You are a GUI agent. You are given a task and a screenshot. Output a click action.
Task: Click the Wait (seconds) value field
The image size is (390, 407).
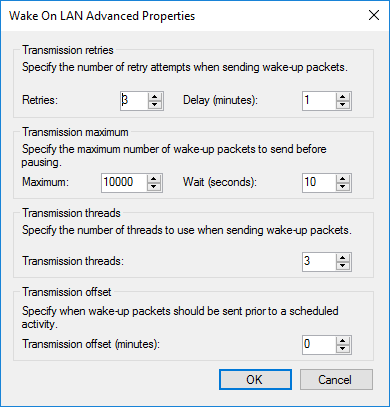point(319,183)
